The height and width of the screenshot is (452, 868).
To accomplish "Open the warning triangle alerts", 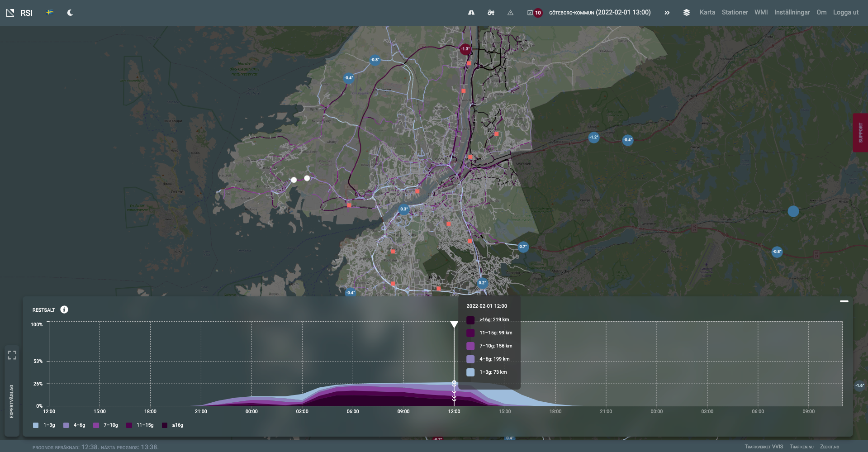I will 510,13.
